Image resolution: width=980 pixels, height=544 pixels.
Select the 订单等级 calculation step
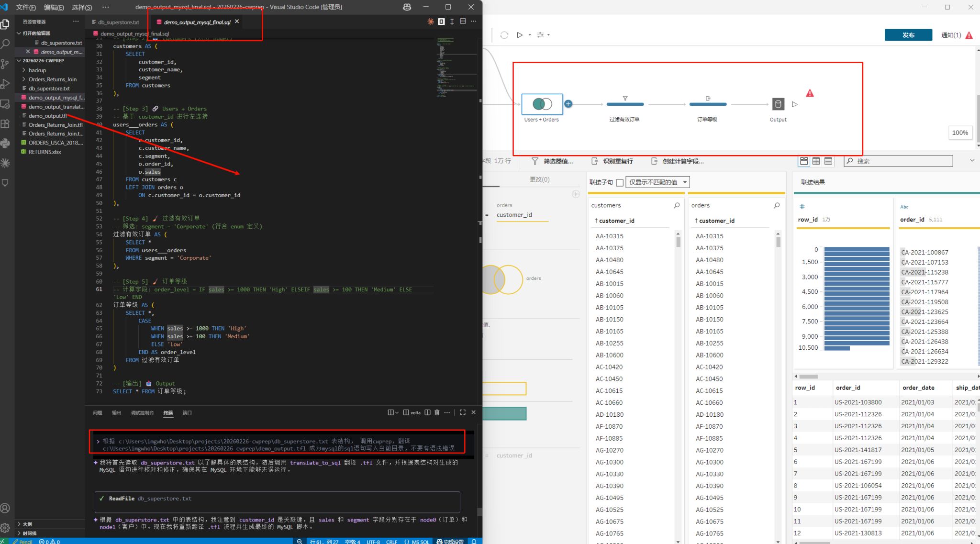point(708,103)
